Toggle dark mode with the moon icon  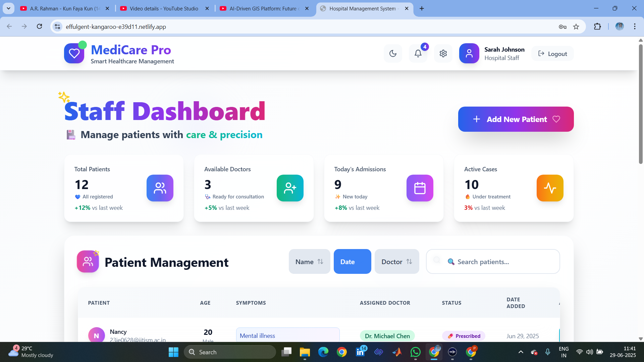(393, 54)
